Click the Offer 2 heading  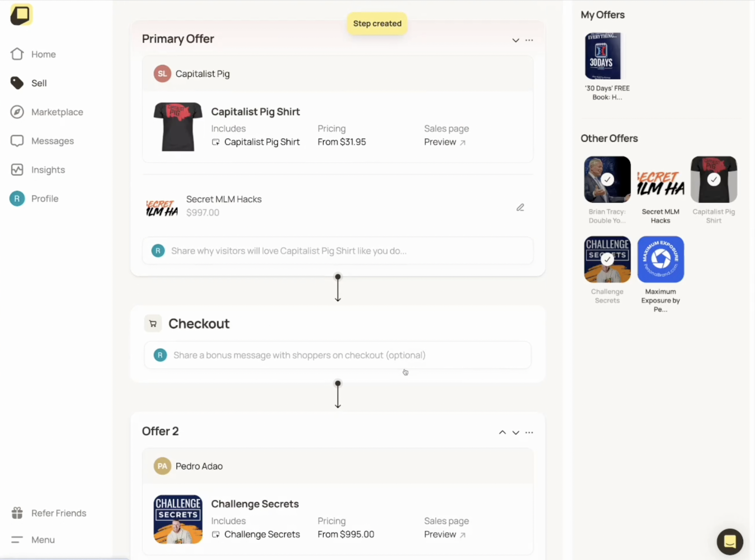click(x=160, y=431)
